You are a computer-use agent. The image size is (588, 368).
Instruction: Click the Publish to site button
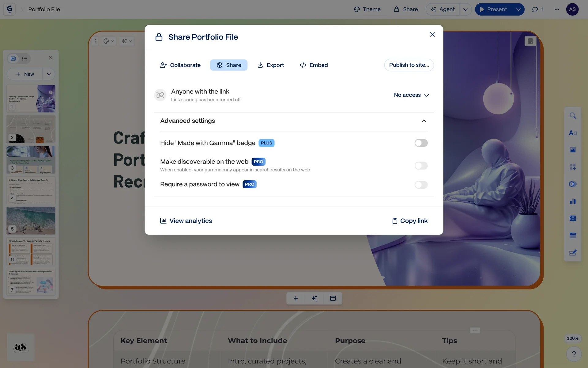[409, 65]
